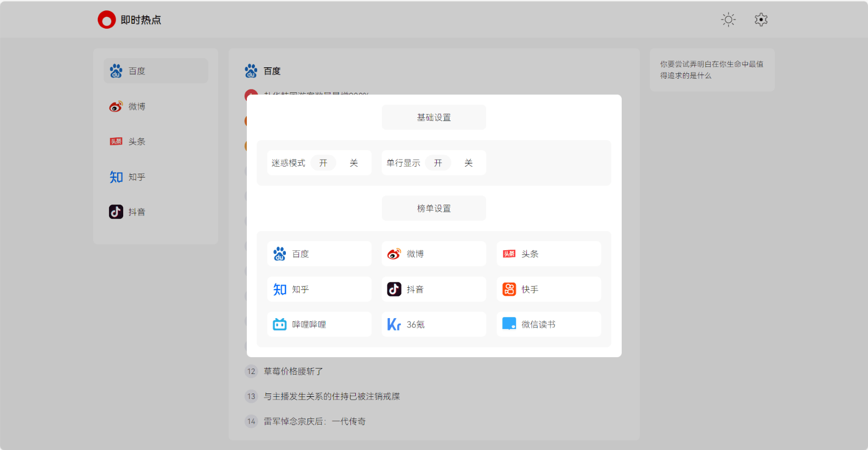This screenshot has height=450, width=868.
Task: Turn 单行显示 on with 开
Action: (x=438, y=163)
